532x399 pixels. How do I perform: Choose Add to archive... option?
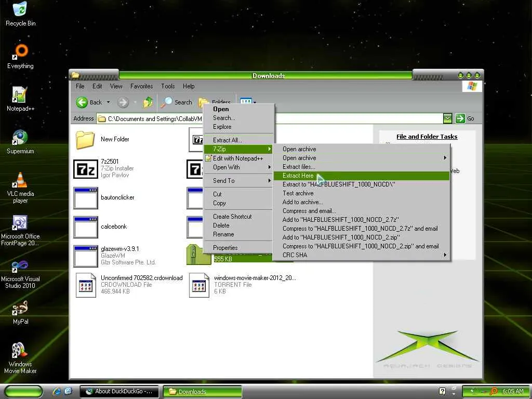[x=362, y=202]
